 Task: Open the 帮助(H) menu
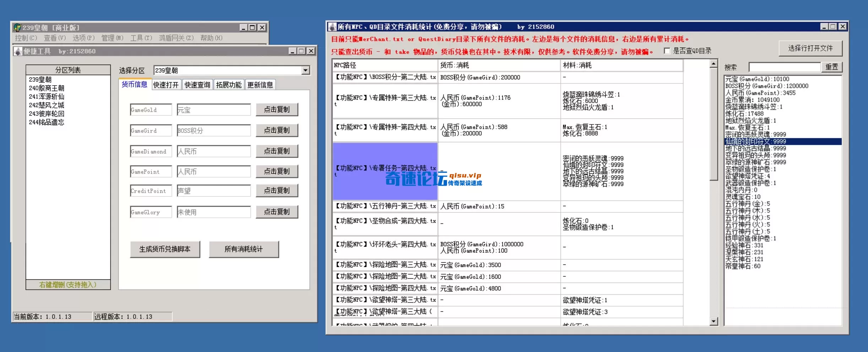tap(212, 38)
